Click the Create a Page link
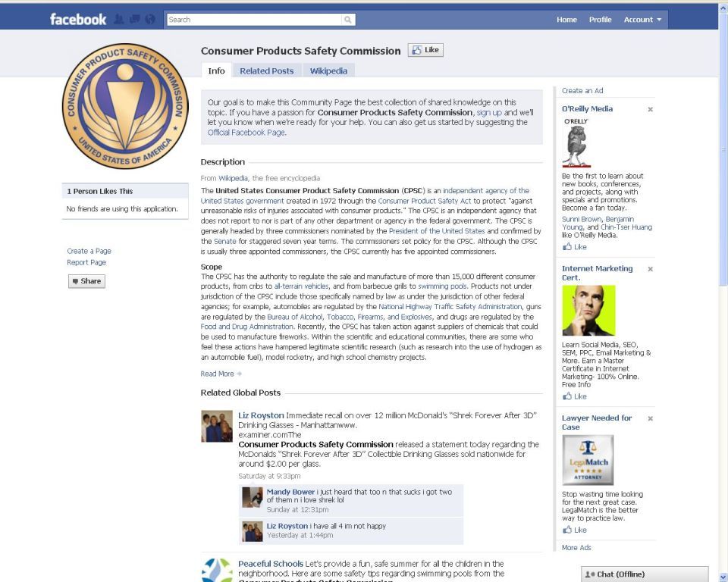The width and height of the screenshot is (728, 582). (x=89, y=251)
